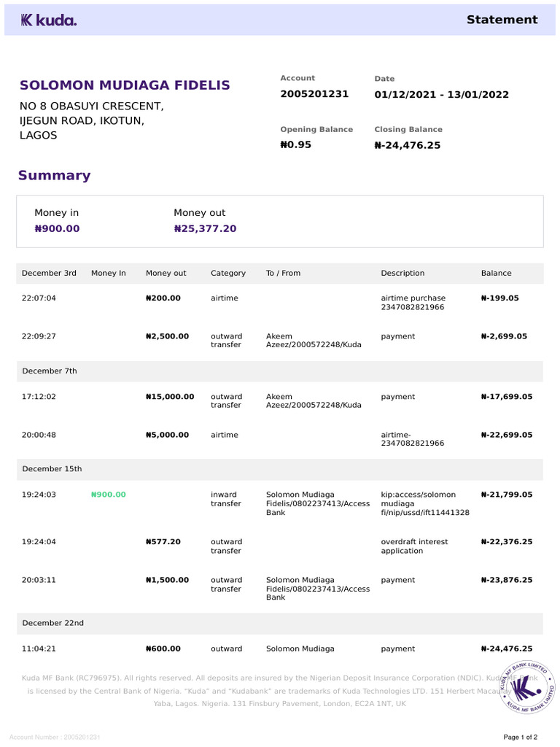Select the account holder name Solomon Mudiaga Fidelis
The image size is (560, 747).
[125, 85]
